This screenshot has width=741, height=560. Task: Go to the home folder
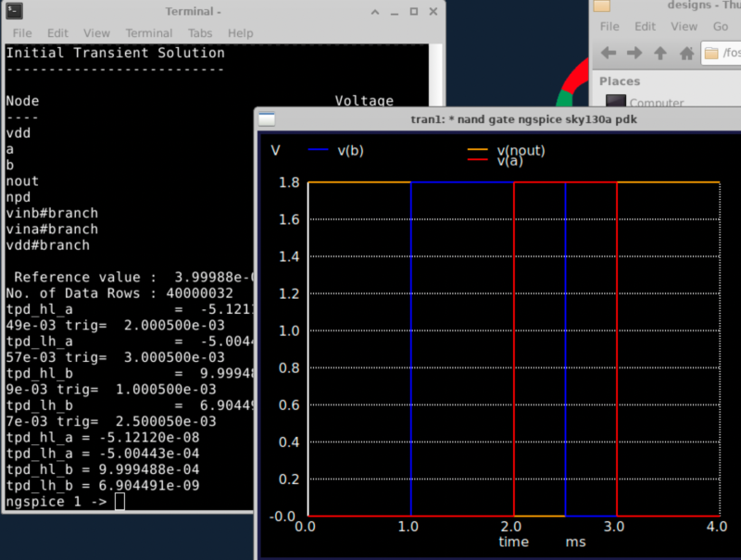686,53
